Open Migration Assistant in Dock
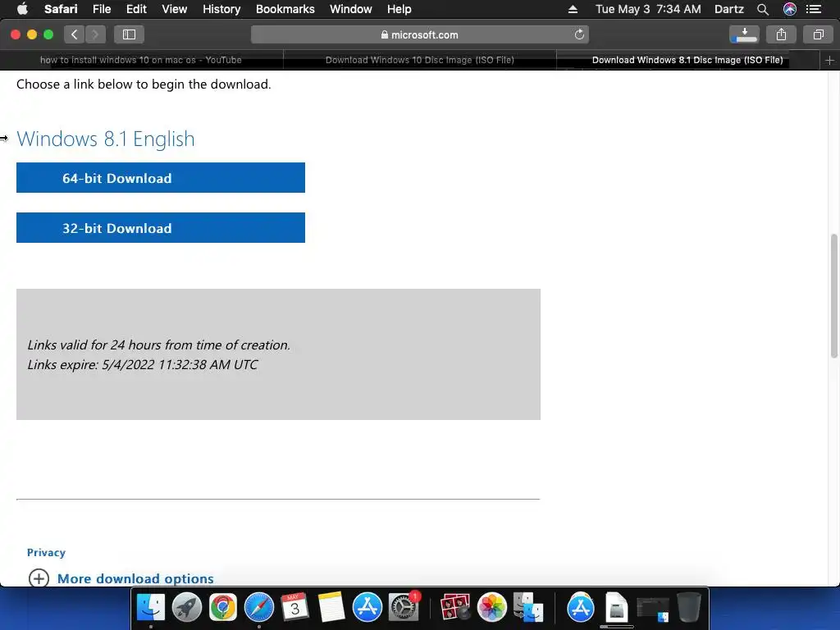The height and width of the screenshot is (630, 840). tap(528, 608)
